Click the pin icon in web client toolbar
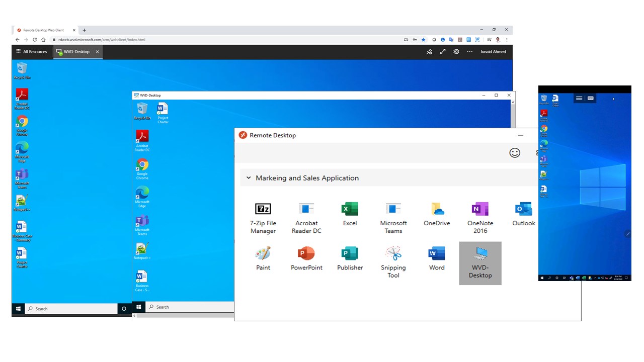Screen dimensions: 644x362 (429, 52)
